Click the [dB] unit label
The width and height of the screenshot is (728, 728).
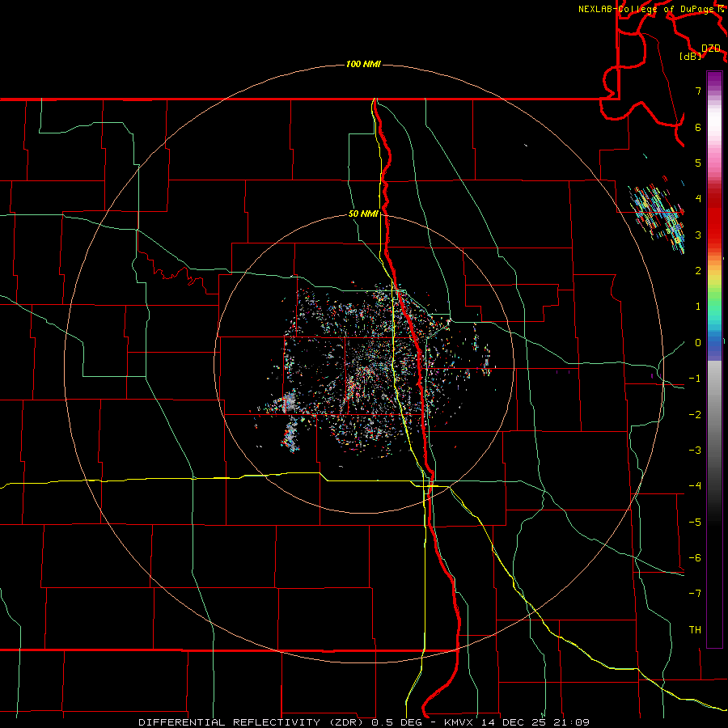(x=690, y=56)
